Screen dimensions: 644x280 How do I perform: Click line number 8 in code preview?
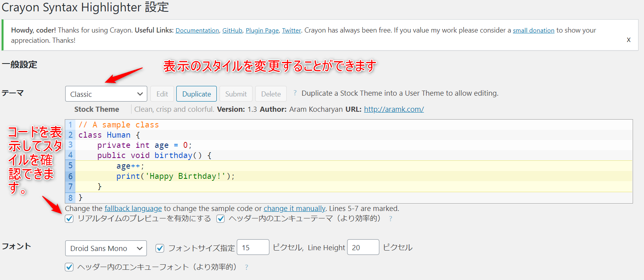(70, 198)
